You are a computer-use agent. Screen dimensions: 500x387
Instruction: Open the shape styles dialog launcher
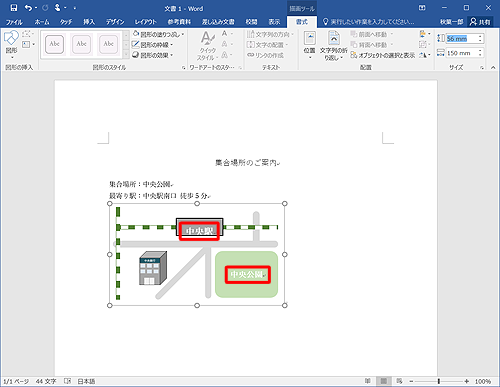pyautogui.click(x=183, y=68)
